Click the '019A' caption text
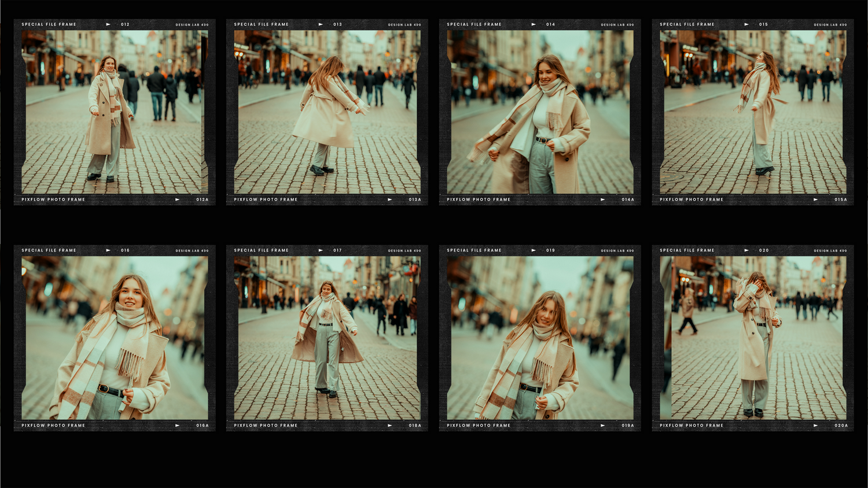The image size is (868, 488). pyautogui.click(x=628, y=426)
